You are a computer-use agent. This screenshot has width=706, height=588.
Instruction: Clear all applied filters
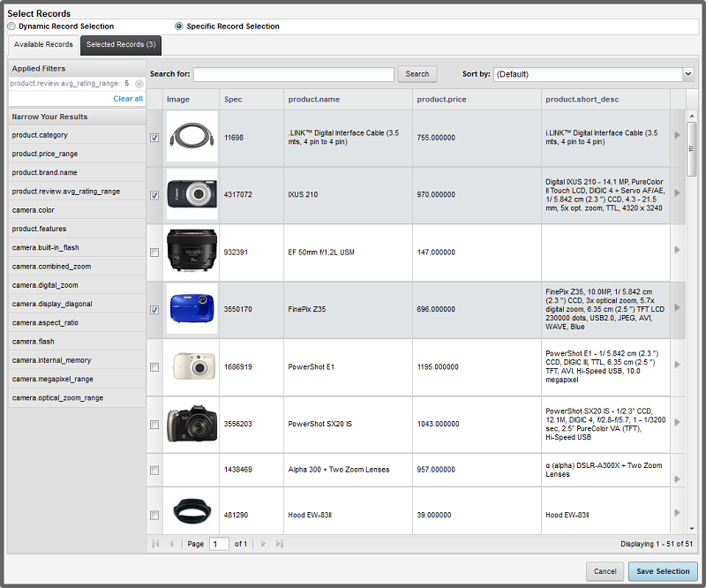point(128,99)
